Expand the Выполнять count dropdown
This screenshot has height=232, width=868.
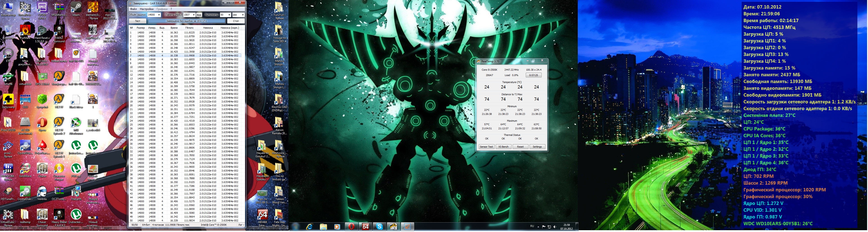pyautogui.click(x=229, y=15)
